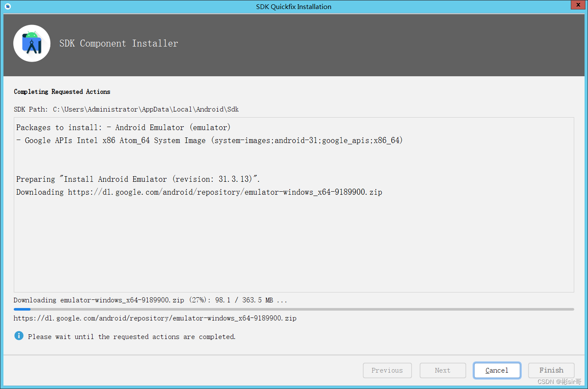Click the SDK Path text
588x389 pixels.
(126, 109)
